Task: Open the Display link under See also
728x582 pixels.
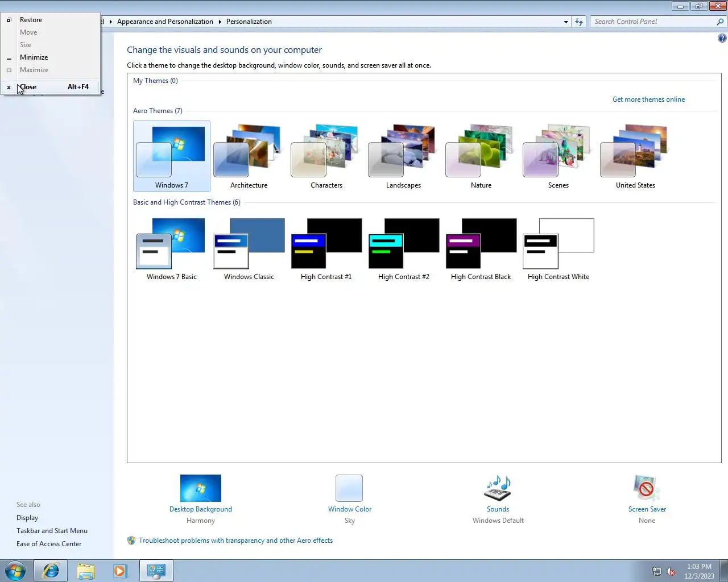Action: click(27, 518)
